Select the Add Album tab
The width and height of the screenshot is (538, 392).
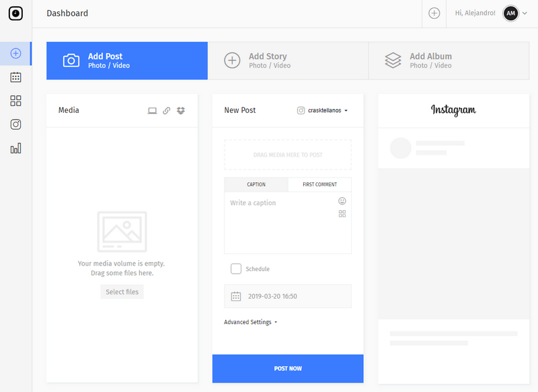click(449, 61)
